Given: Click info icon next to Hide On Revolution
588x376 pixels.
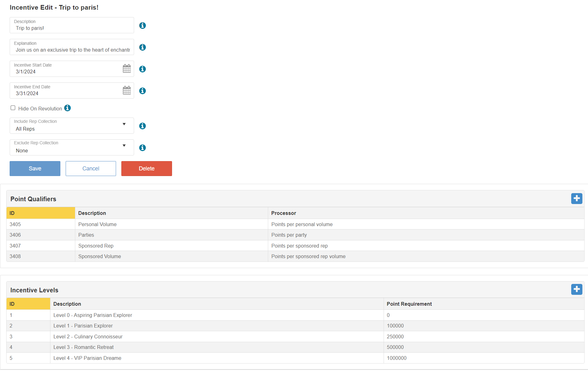Looking at the screenshot, I should [x=68, y=108].
